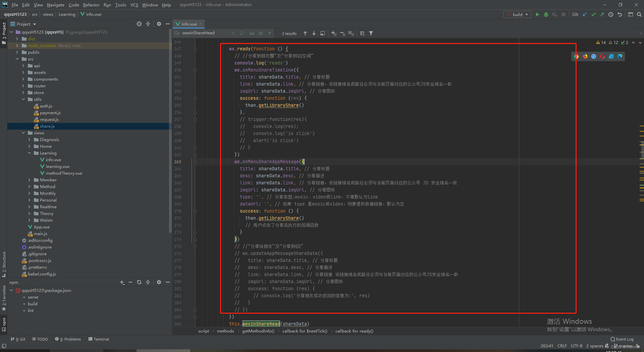The image size is (644, 352).
Task: Reload npm scripts refresh icon
Action: pos(139,282)
